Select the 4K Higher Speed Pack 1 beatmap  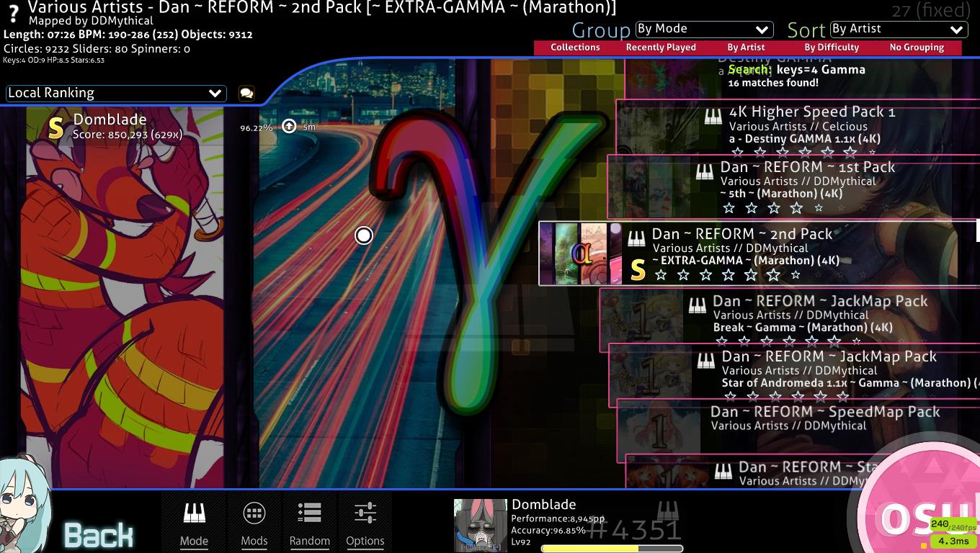(x=798, y=130)
